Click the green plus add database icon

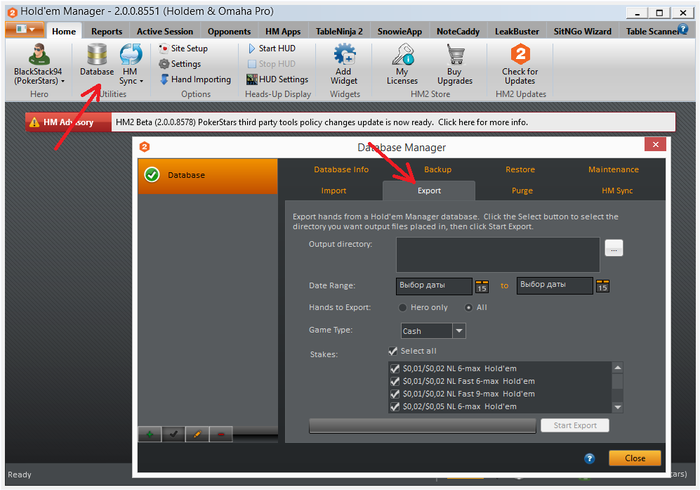point(150,434)
